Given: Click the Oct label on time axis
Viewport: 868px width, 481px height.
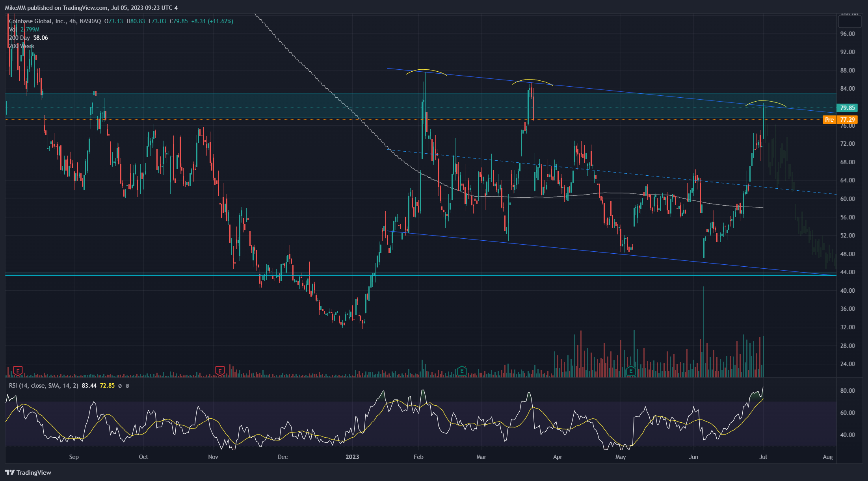Looking at the screenshot, I should [x=143, y=457].
